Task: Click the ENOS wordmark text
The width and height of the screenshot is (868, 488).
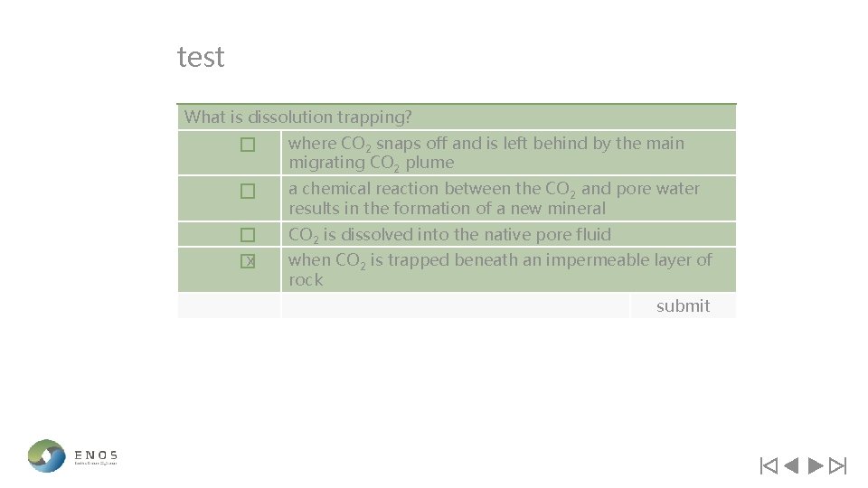Action: click(x=96, y=455)
